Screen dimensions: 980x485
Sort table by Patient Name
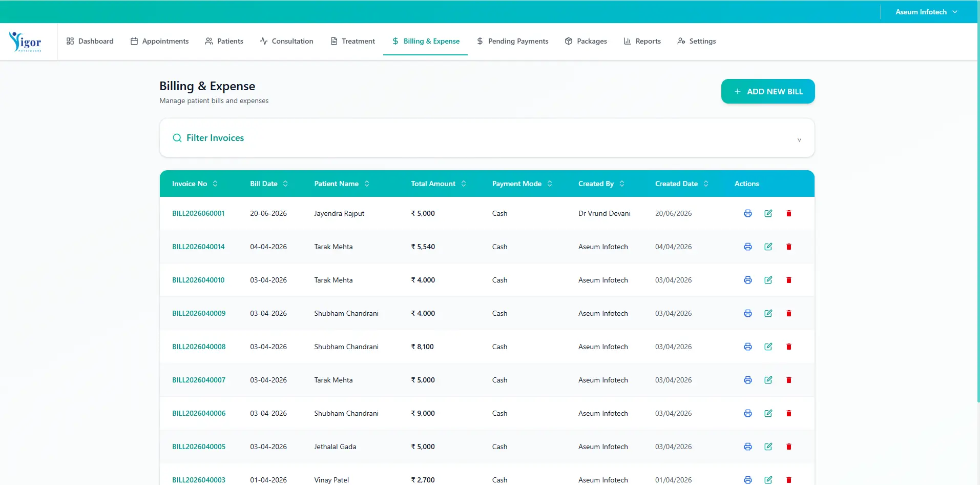point(342,184)
